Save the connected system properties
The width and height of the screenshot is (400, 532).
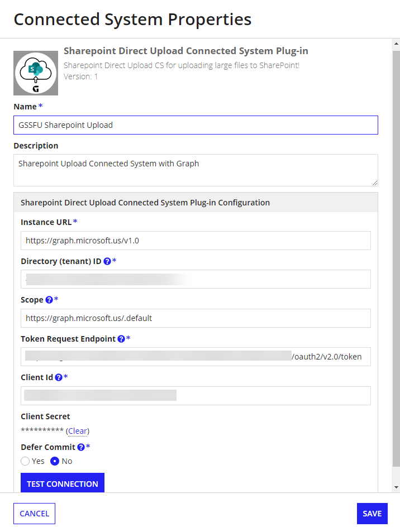click(x=372, y=514)
